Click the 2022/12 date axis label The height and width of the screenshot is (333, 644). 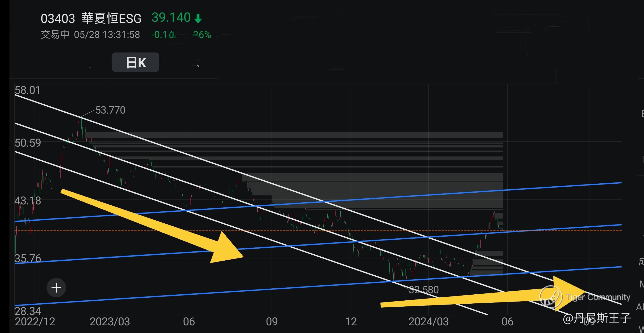pyautogui.click(x=35, y=322)
